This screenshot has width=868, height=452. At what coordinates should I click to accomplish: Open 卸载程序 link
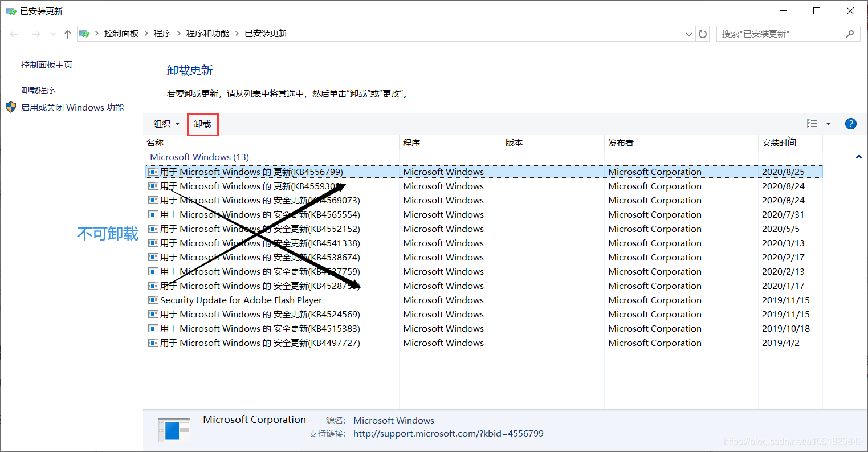pos(38,90)
